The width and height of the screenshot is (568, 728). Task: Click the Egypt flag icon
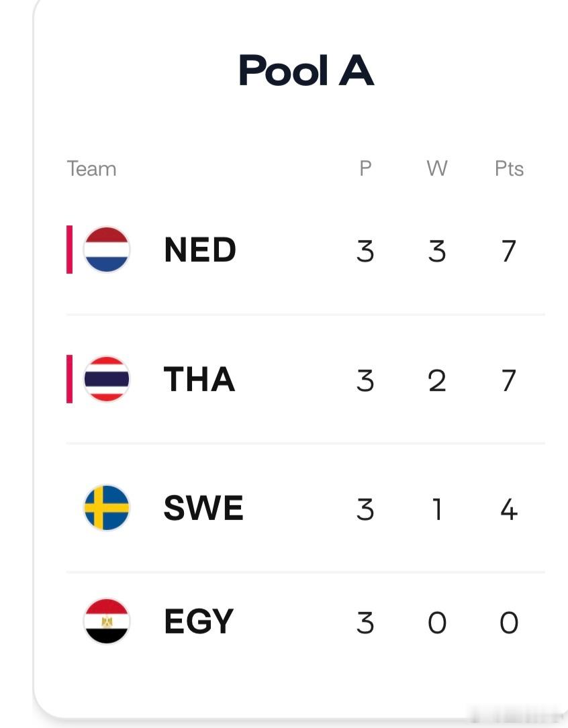point(106,621)
